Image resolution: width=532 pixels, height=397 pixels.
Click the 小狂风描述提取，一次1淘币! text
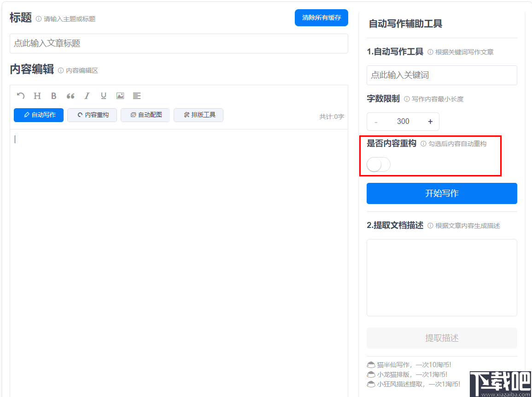[419, 384]
